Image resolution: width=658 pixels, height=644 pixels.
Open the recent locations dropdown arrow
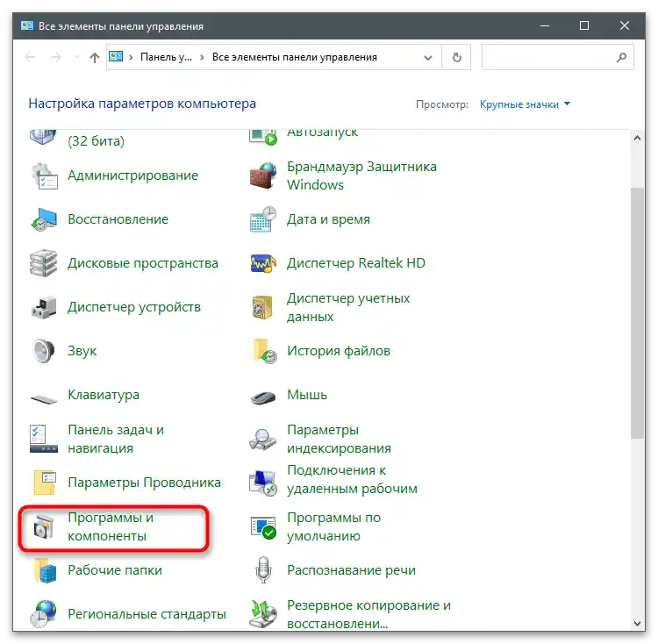pos(76,57)
